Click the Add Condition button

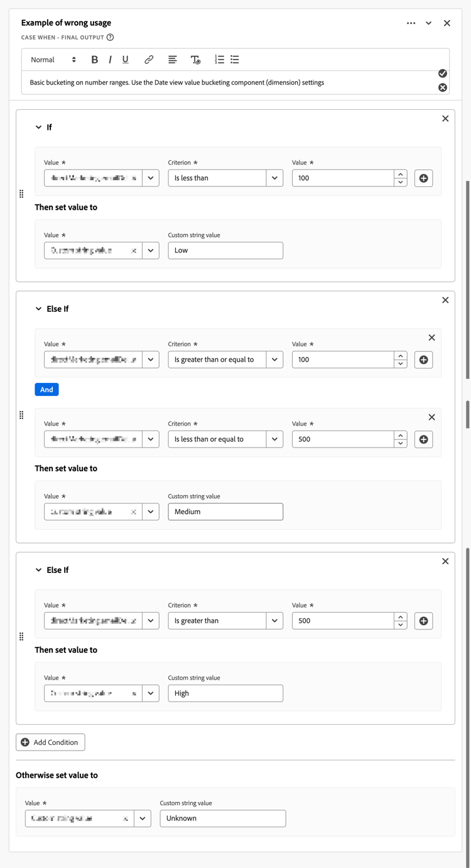pos(50,742)
